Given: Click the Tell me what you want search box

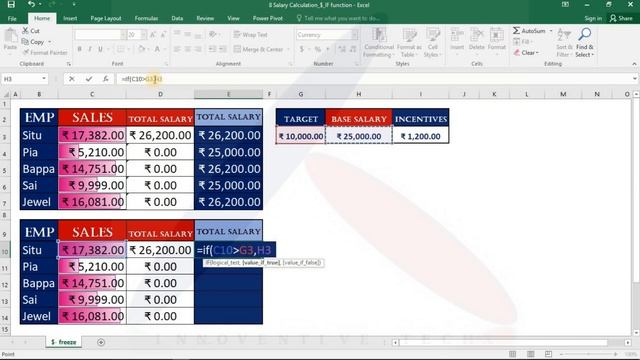Looking at the screenshot, I should [339, 18].
